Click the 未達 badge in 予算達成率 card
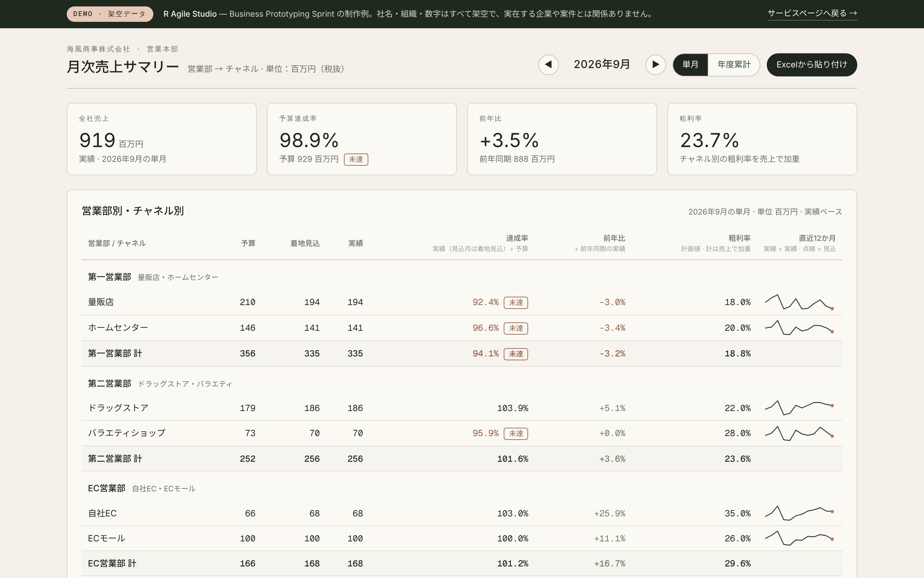This screenshot has width=924, height=578. point(356,159)
